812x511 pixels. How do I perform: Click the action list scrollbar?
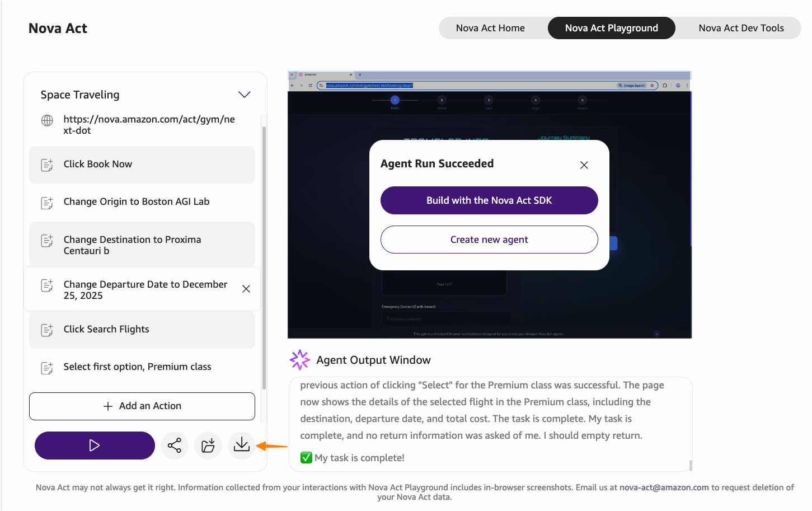tap(264, 257)
